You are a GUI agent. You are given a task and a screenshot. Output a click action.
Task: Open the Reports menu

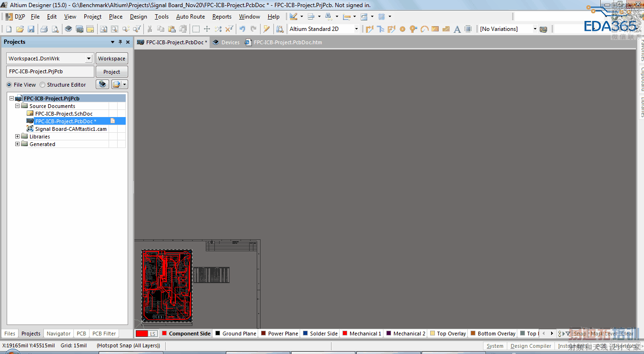tap(222, 17)
